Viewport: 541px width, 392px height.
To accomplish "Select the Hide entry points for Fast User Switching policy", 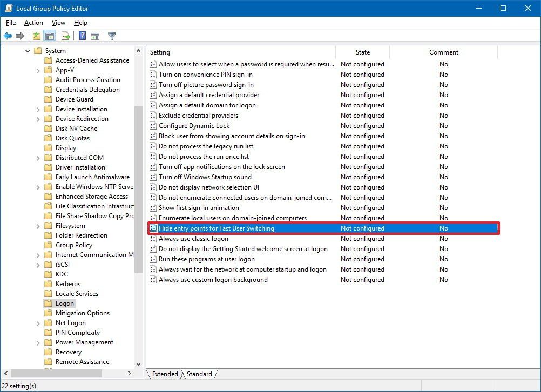I will [227, 228].
